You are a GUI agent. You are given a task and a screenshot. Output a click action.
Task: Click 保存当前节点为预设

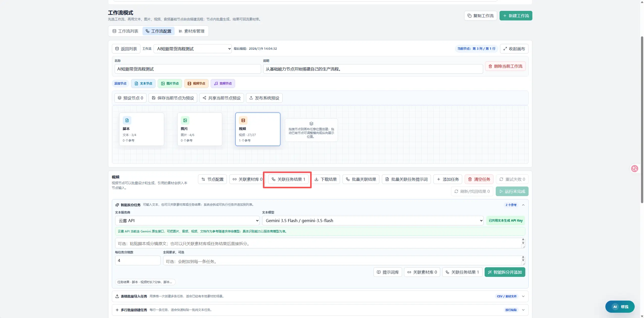pos(173,98)
